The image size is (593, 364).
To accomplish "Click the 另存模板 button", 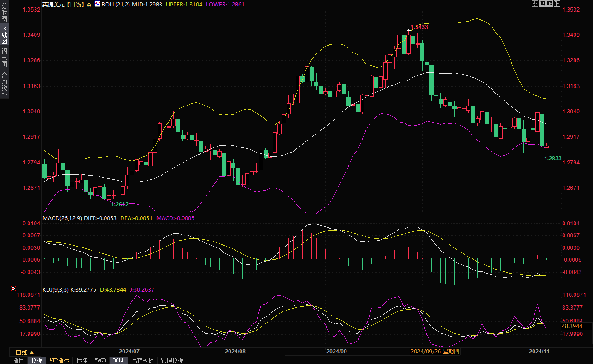I will point(142,360).
